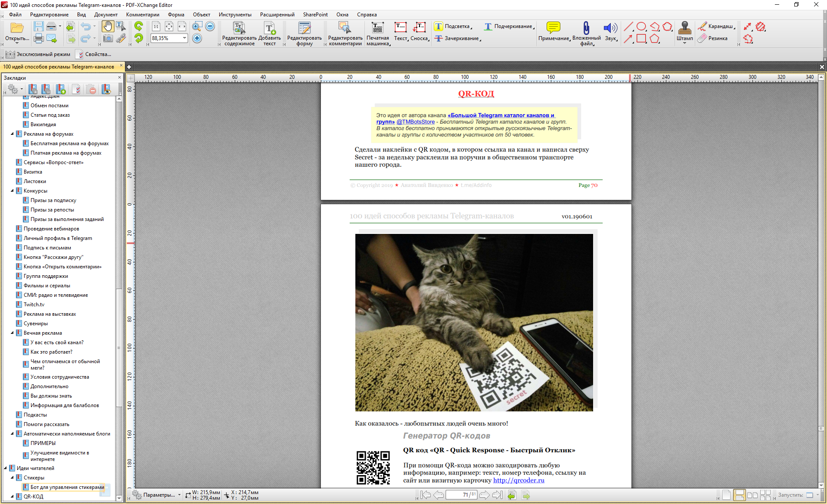Click the Stamp tool icon
The width and height of the screenshot is (827, 504).
[x=684, y=28]
